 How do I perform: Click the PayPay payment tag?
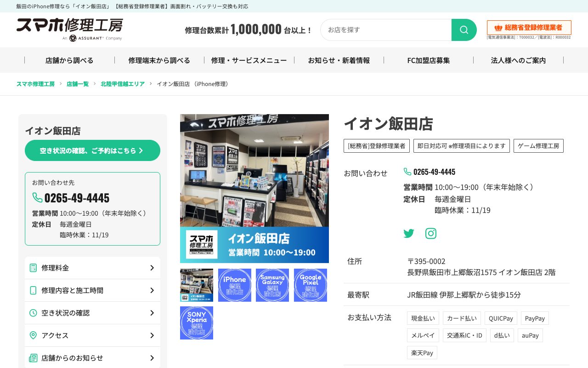[535, 318]
